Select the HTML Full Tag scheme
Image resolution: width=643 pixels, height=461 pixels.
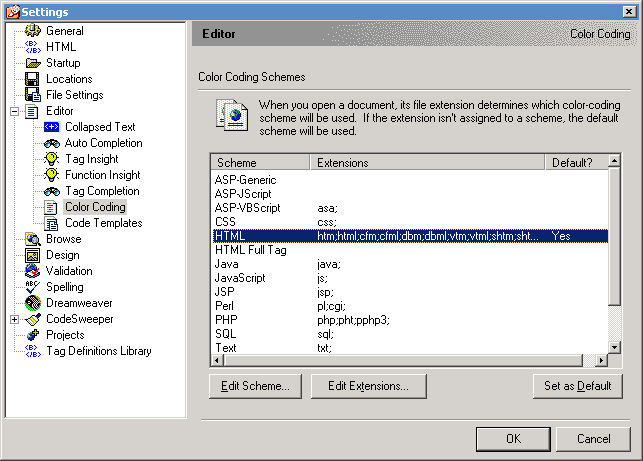coord(410,250)
